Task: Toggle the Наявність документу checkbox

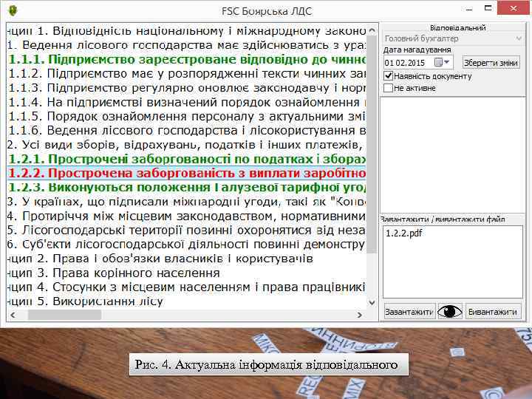Action: pyautogui.click(x=388, y=75)
